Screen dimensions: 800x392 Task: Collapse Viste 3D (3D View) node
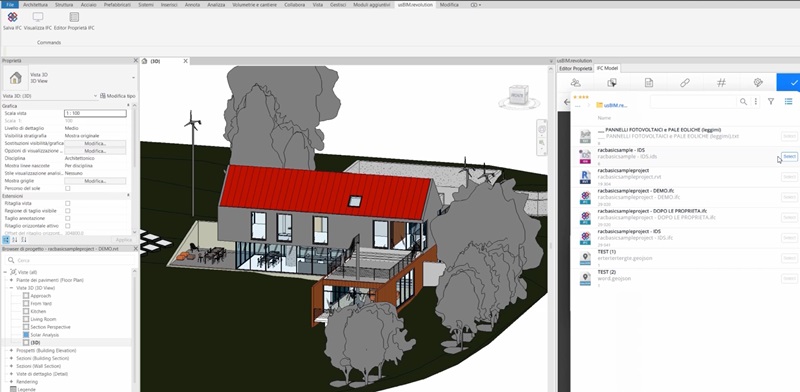point(11,288)
